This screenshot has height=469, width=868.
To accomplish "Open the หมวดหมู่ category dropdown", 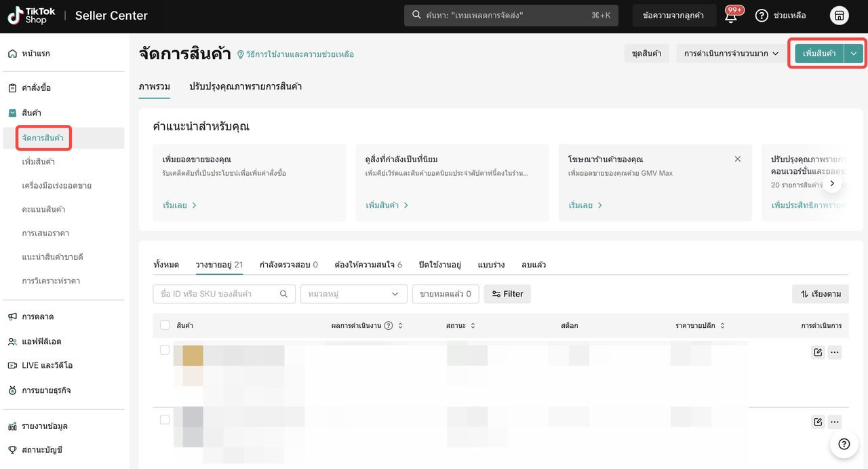I will point(353,294).
